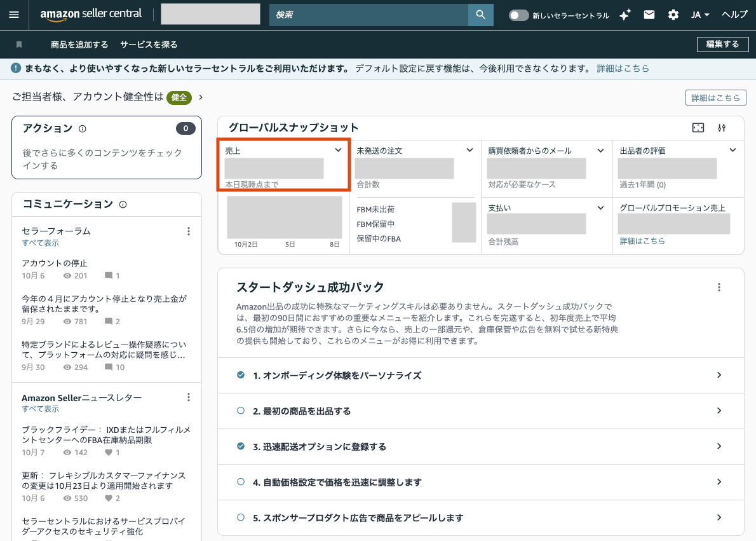
Task: Expand the 出品者の評価 card chevron
Action: click(732, 150)
